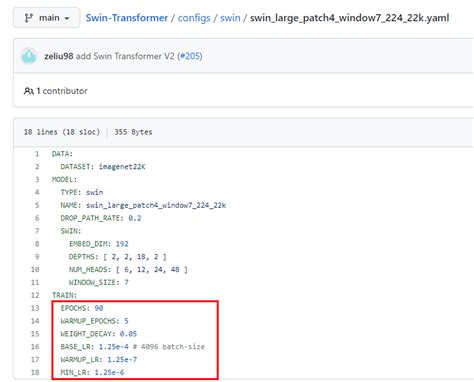Image resolution: width=474 pixels, height=382 pixels.
Task: Select line number 12 TRAIN
Action: (x=35, y=295)
